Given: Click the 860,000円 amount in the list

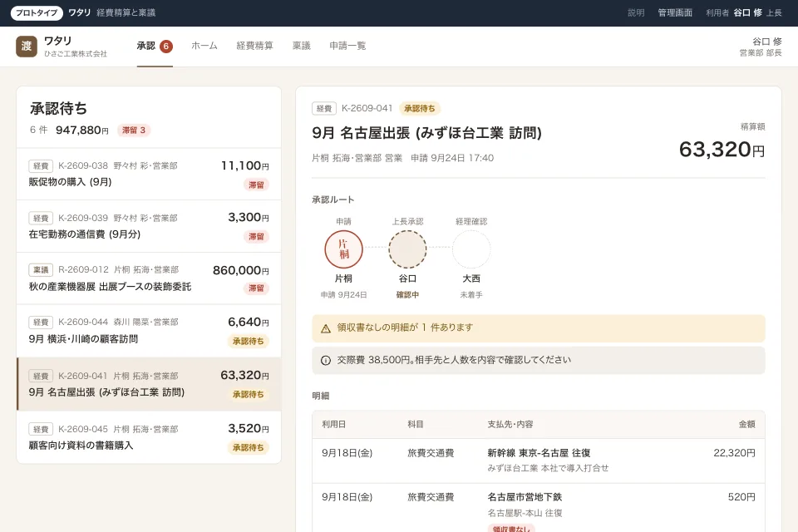Looking at the screenshot, I should click(241, 270).
